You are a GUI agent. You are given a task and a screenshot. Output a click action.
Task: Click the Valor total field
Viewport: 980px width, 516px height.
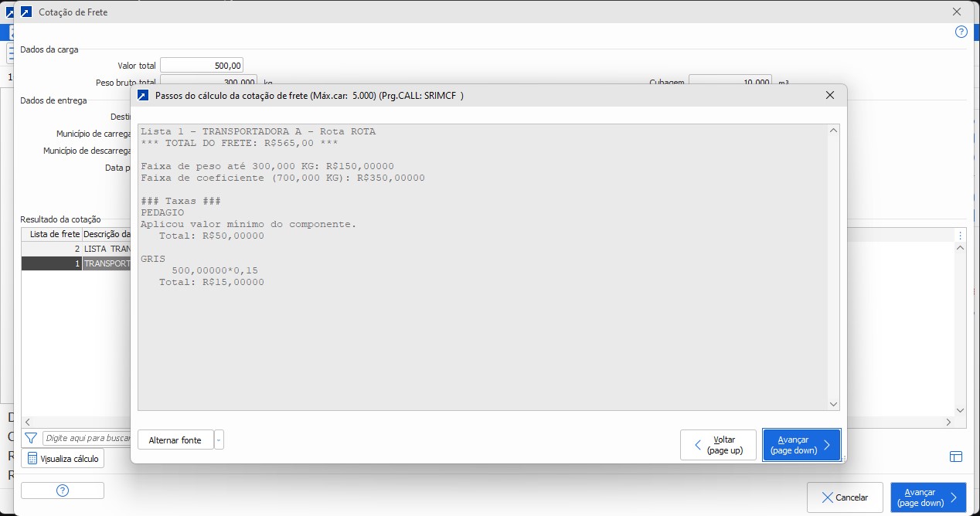tap(202, 66)
